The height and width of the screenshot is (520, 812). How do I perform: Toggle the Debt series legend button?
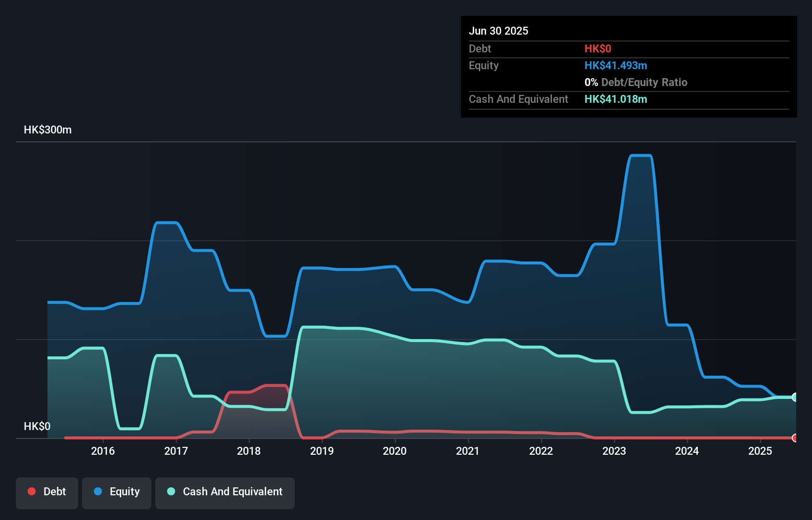tap(47, 493)
